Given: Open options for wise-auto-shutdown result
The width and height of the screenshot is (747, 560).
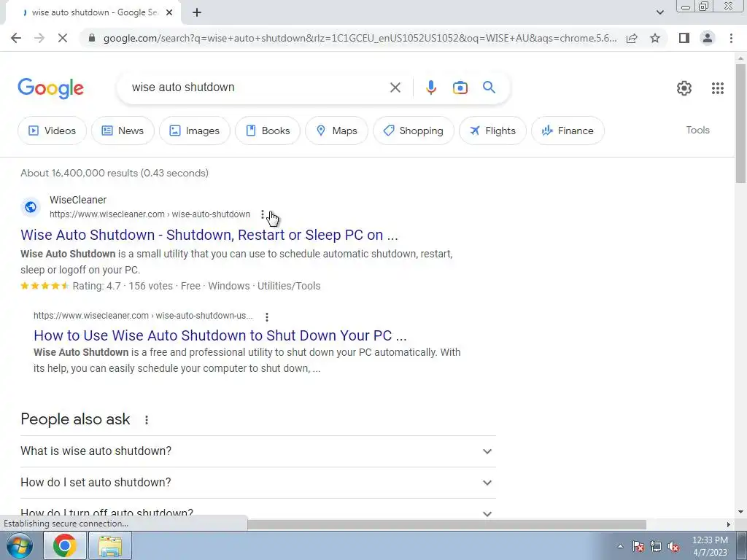Looking at the screenshot, I should 263,214.
